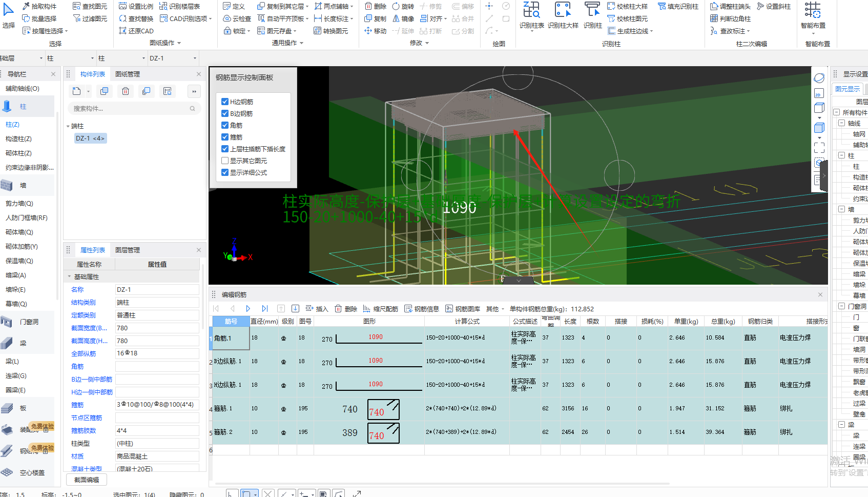
Task: Click 缩尺配筋 in rebar editor toolbar
Action: coord(381,309)
